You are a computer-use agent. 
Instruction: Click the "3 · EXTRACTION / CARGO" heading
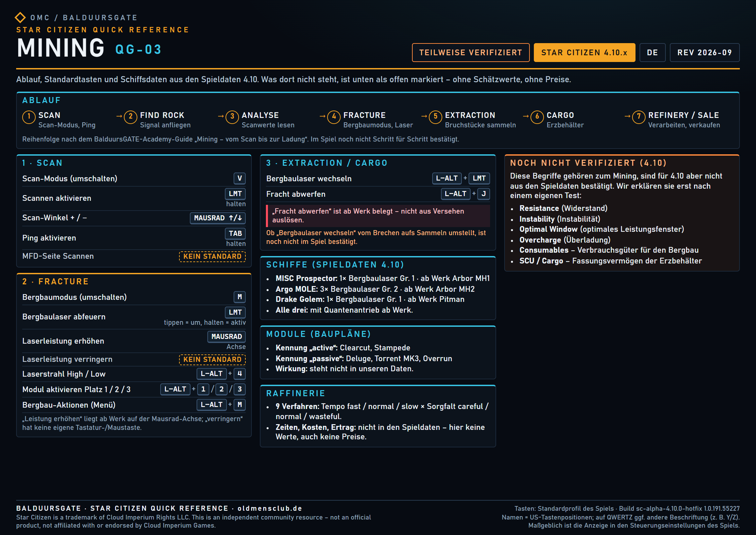pyautogui.click(x=327, y=163)
